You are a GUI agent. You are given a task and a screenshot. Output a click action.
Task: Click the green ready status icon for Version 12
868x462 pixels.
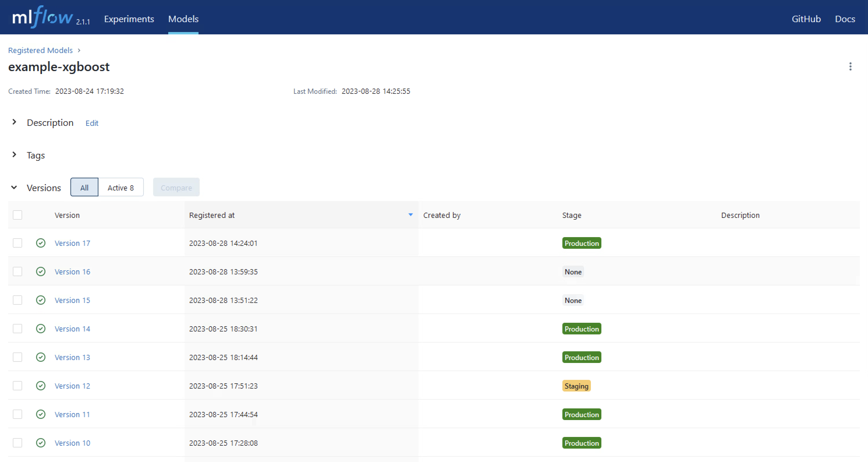(x=41, y=386)
